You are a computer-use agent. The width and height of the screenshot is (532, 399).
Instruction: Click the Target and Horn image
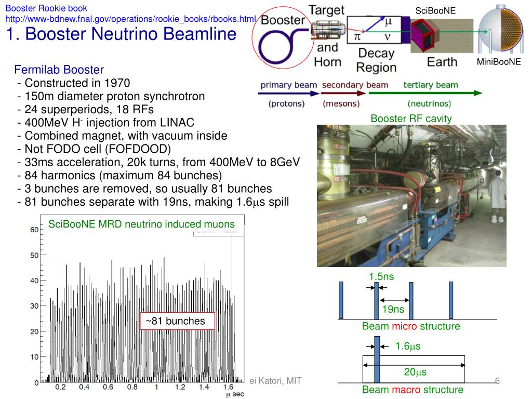point(328,30)
